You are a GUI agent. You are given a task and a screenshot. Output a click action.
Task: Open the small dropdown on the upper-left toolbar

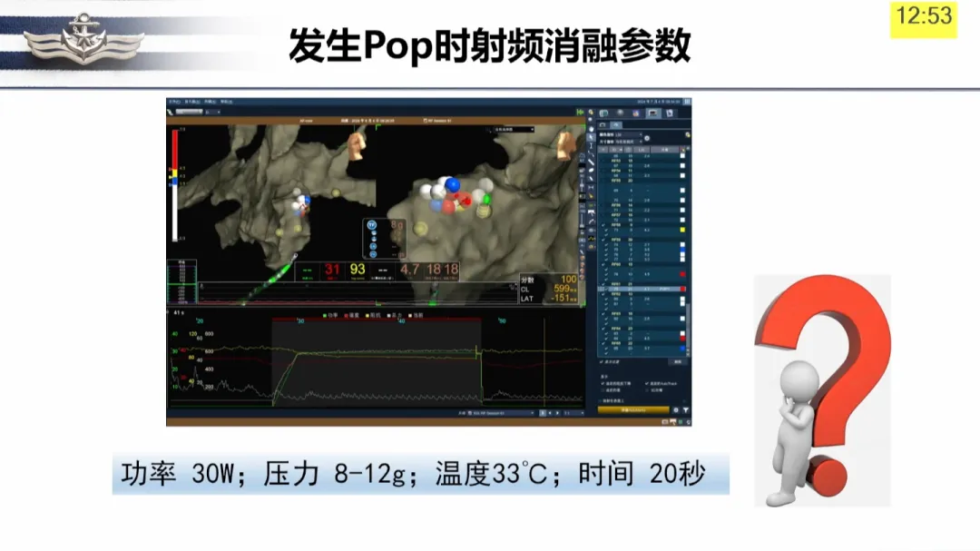[x=212, y=112]
